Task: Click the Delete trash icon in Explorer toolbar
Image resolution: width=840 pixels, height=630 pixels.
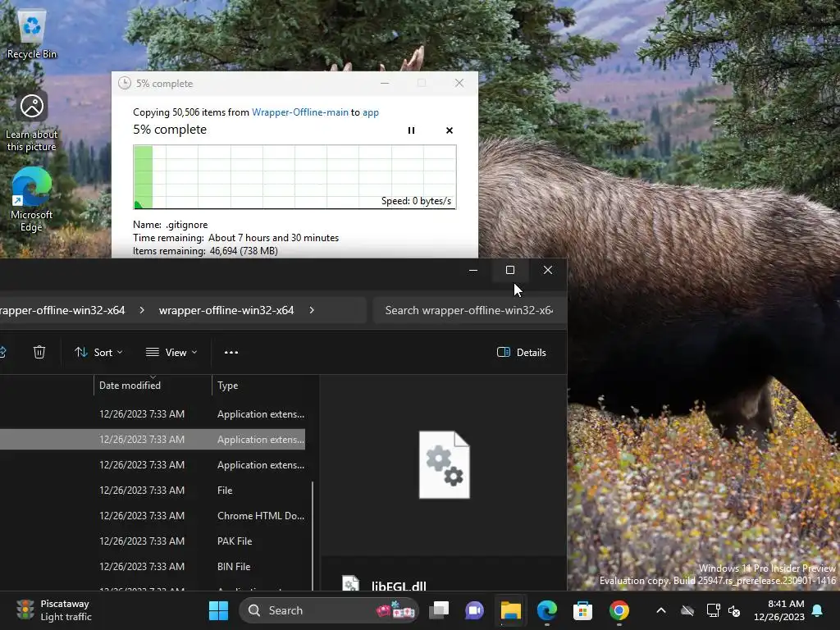Action: point(39,352)
